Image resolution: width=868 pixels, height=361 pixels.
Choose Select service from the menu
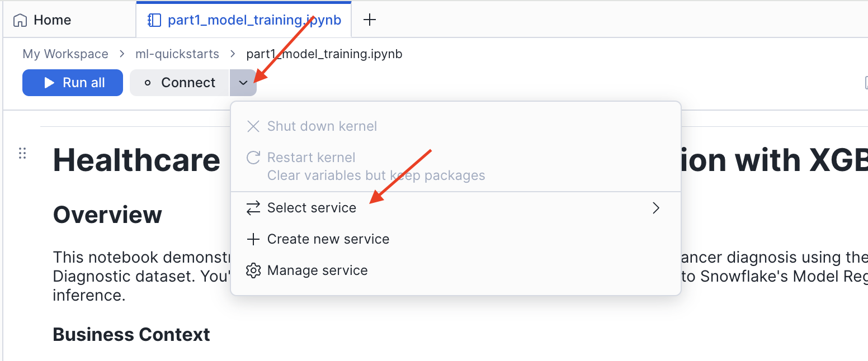click(312, 208)
